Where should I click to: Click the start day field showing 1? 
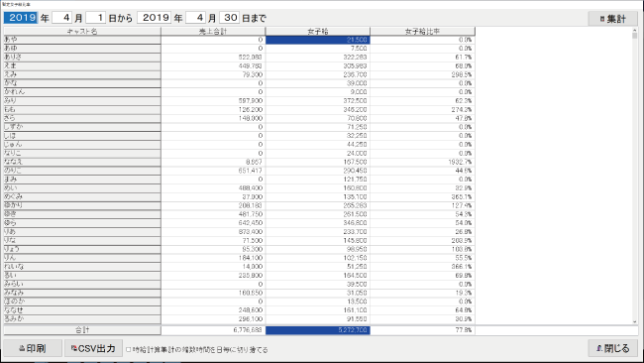96,18
